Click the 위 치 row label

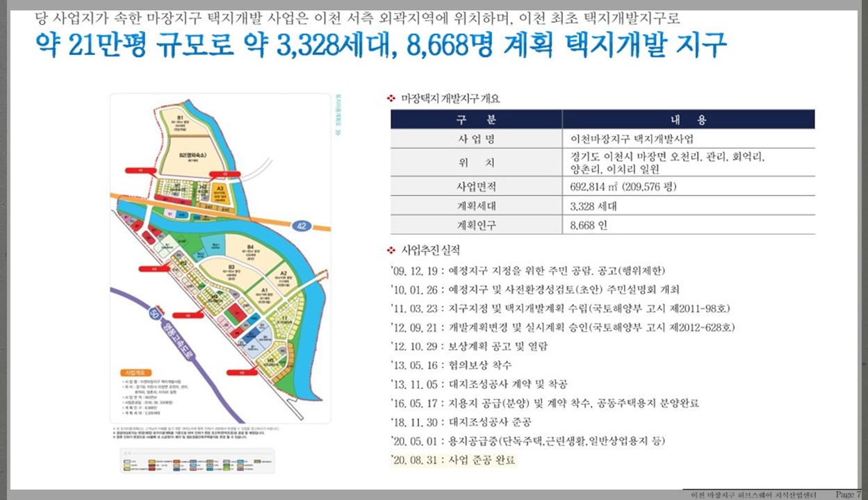click(476, 163)
